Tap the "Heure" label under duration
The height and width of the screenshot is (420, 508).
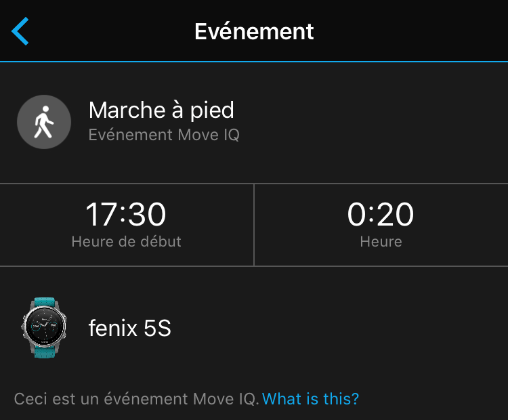(381, 241)
